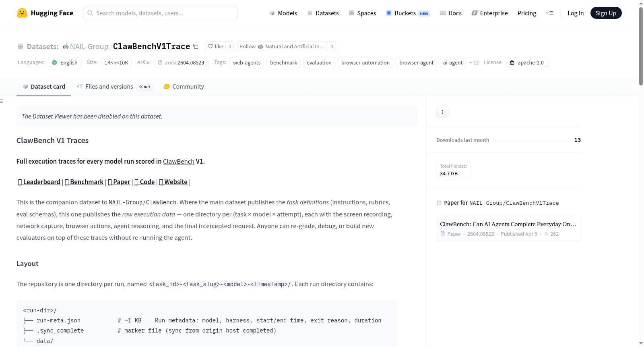Click the Datasets breadcrumb label

[x=43, y=47]
